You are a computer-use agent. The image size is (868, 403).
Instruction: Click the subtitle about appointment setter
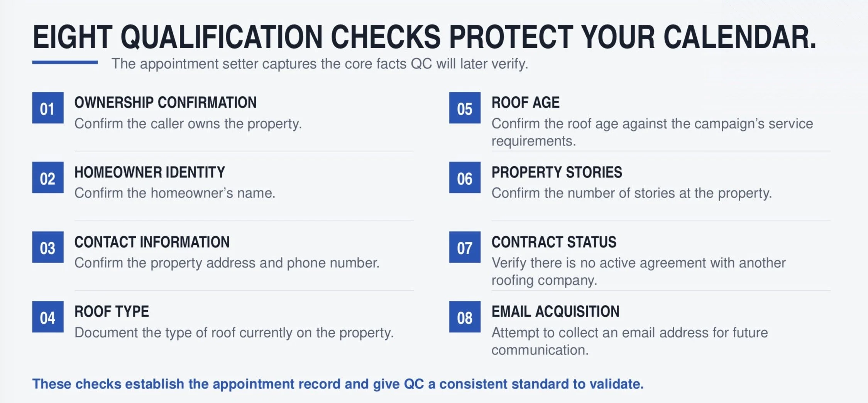[320, 64]
